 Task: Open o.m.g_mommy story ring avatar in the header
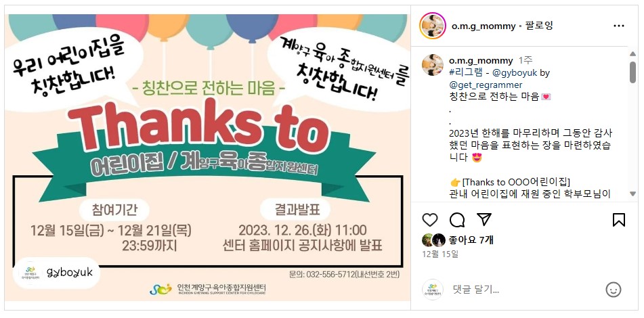click(433, 26)
